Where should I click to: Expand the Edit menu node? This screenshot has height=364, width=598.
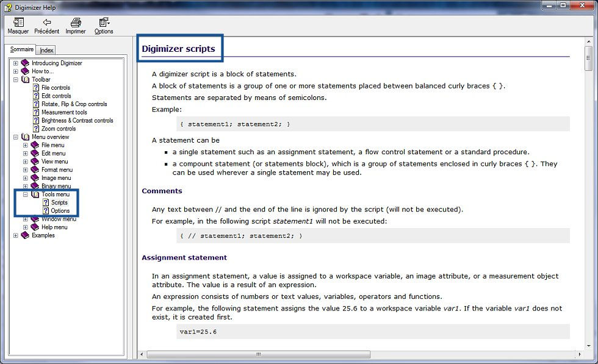coord(25,154)
